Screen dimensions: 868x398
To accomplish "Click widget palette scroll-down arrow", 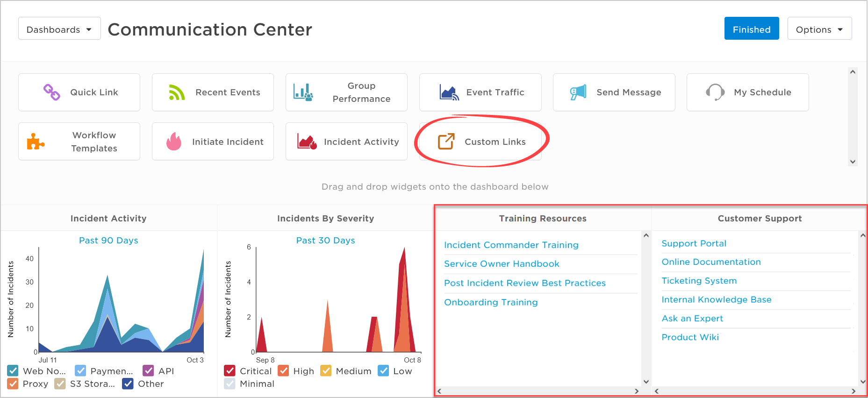I will 853,162.
